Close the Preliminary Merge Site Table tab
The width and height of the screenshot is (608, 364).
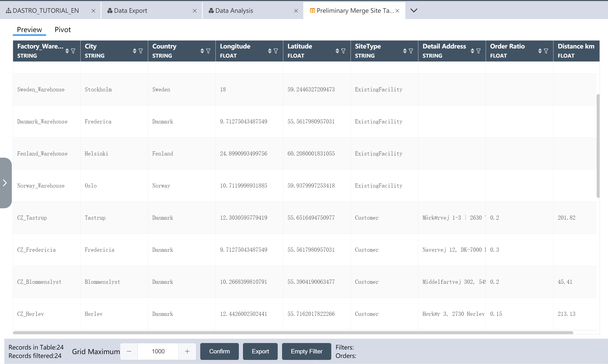397,11
